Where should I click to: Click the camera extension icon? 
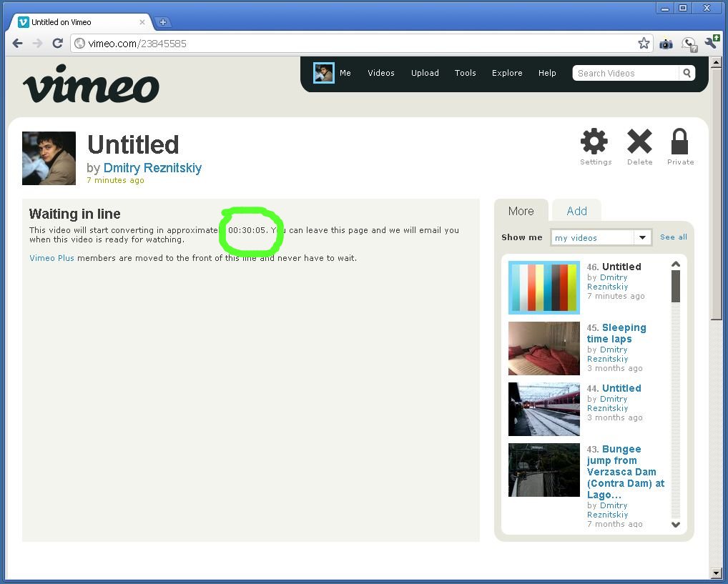(x=666, y=44)
